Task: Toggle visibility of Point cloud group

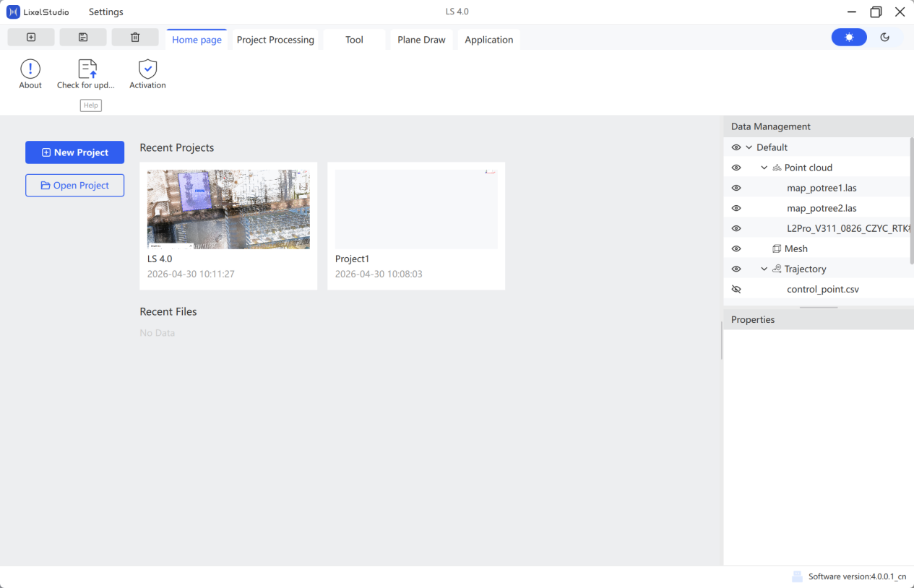Action: pos(736,168)
